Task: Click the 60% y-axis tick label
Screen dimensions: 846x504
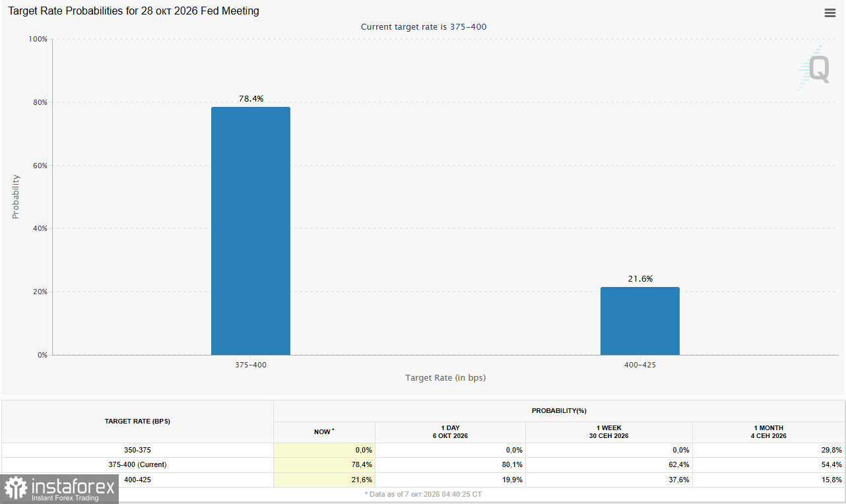Action: coord(40,166)
